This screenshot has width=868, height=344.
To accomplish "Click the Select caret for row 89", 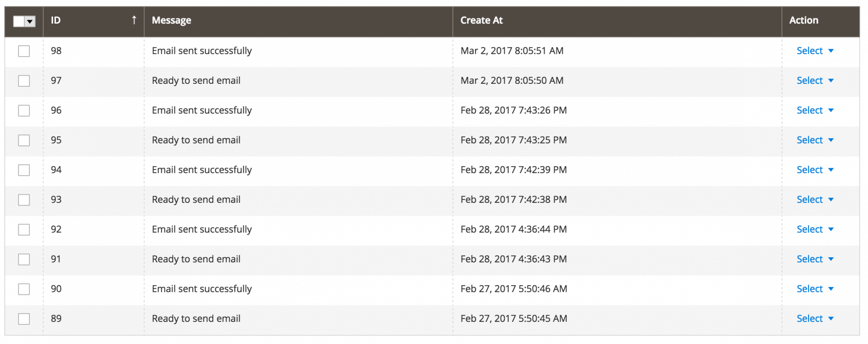I will (831, 318).
